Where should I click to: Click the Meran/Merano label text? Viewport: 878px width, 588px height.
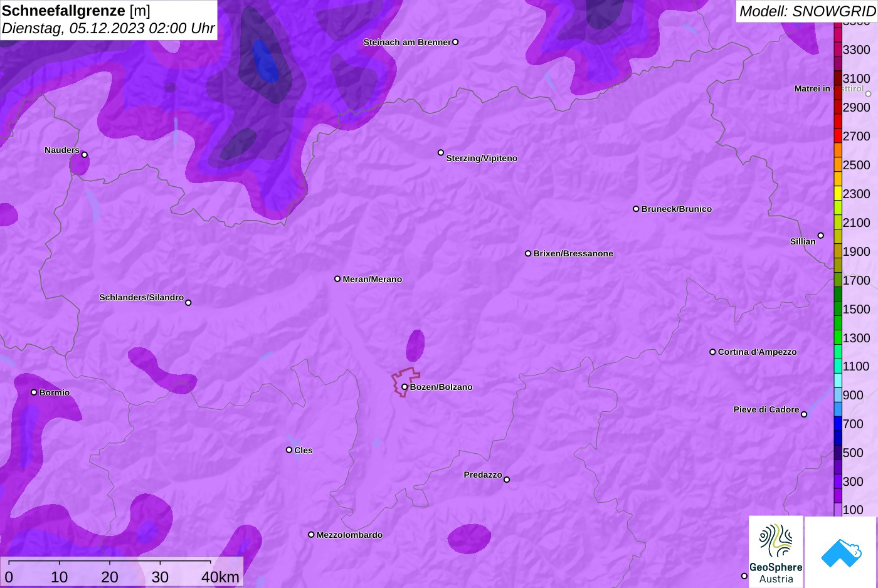(x=372, y=279)
